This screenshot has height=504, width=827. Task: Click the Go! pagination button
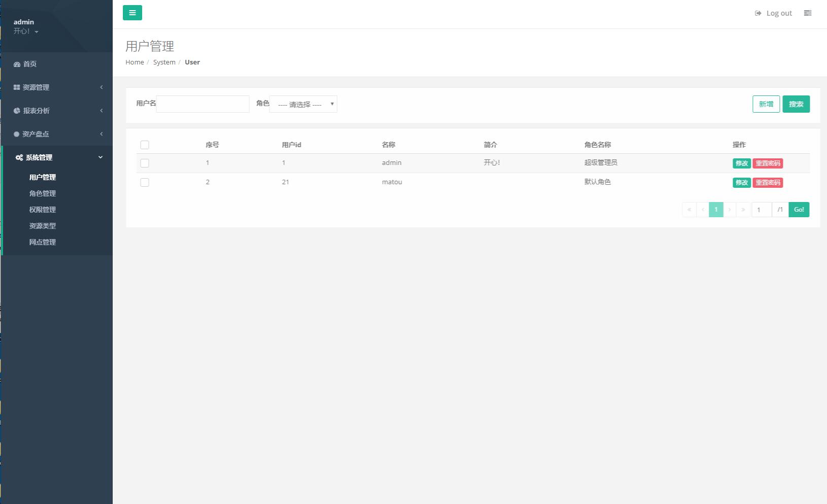799,210
